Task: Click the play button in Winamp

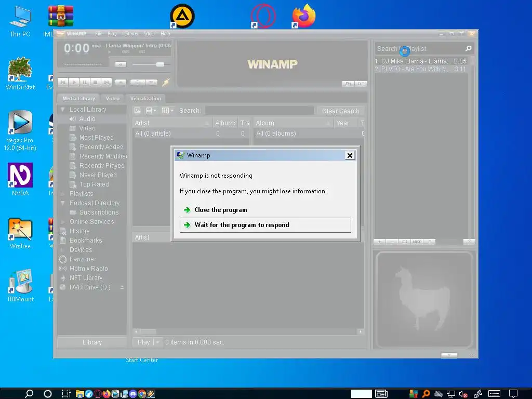Action: tap(74, 82)
